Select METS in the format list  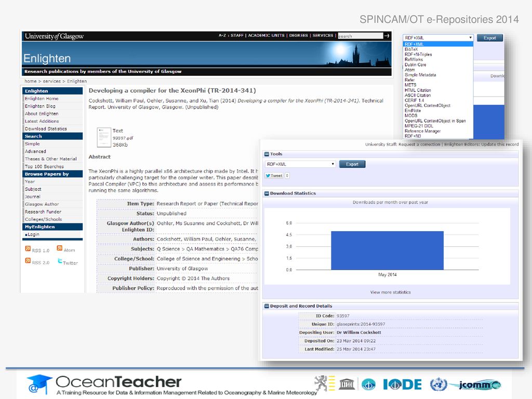click(410, 85)
